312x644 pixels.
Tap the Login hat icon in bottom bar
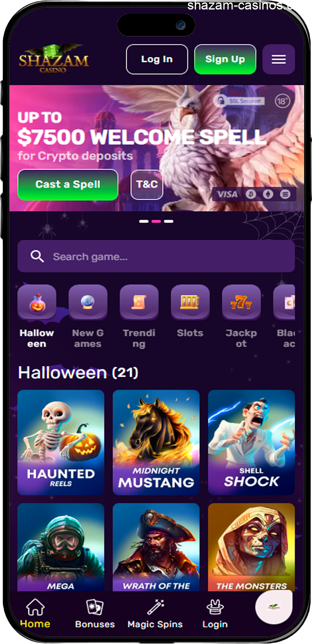pos(215,608)
